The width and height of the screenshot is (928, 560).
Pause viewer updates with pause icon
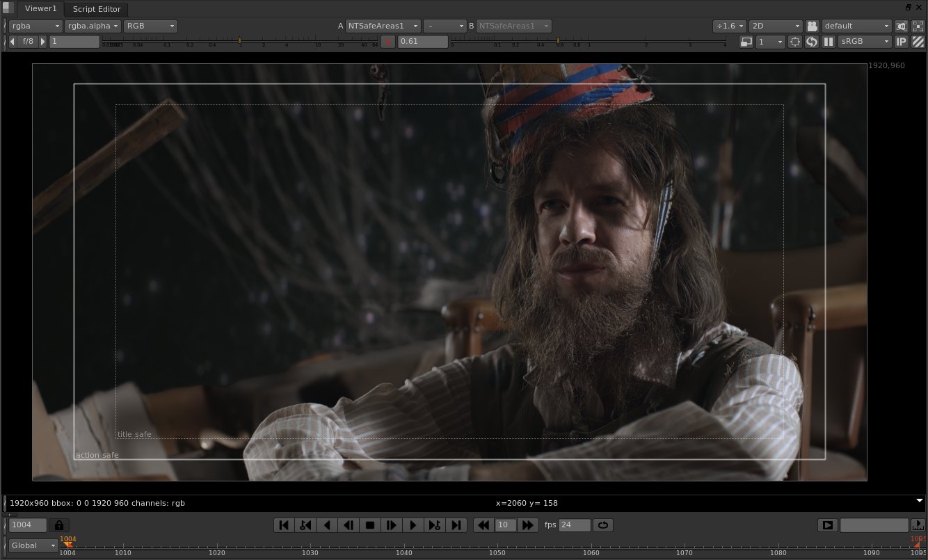(x=829, y=42)
